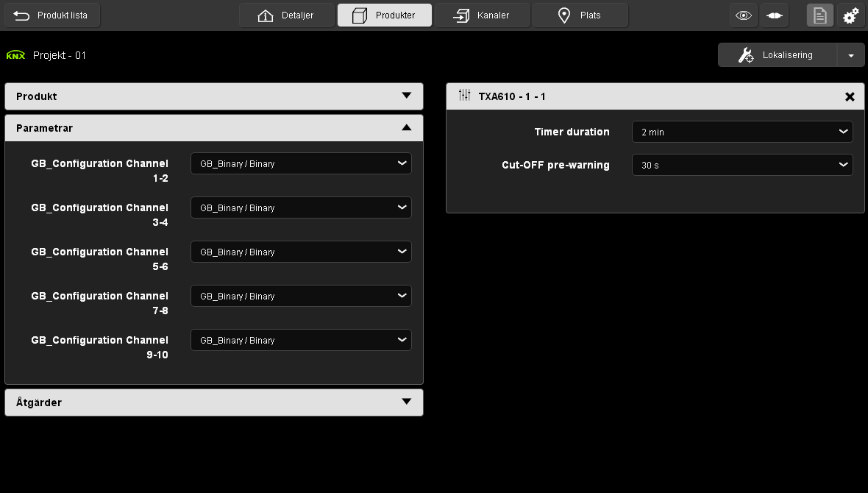The height and width of the screenshot is (493, 868).
Task: Click the TXA610 sliders icon
Action: 464,95
